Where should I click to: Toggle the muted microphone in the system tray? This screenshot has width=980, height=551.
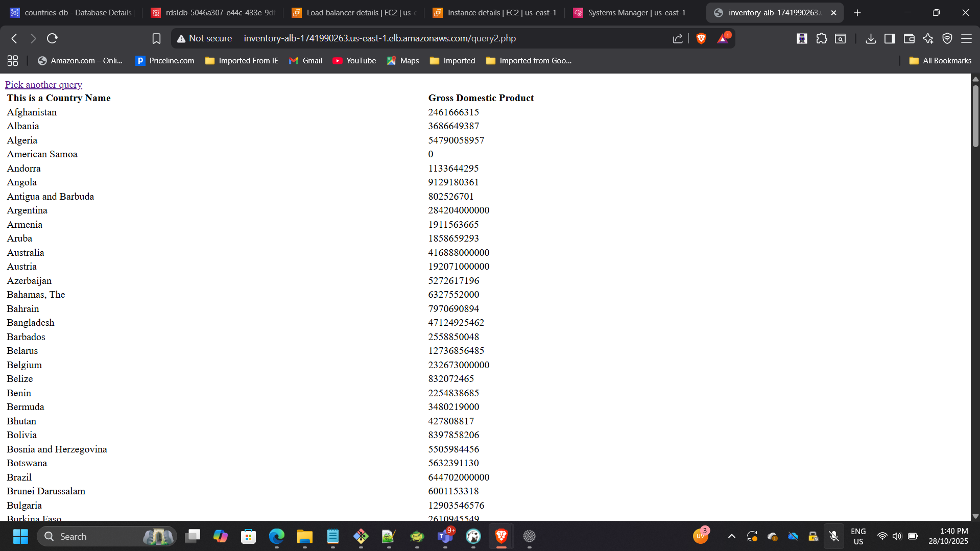click(834, 536)
